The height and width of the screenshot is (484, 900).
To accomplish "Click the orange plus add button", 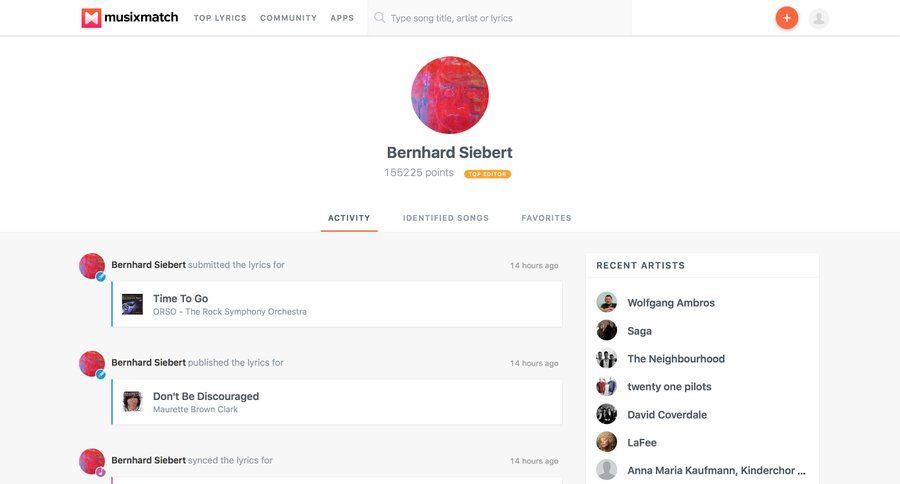I will [x=786, y=18].
